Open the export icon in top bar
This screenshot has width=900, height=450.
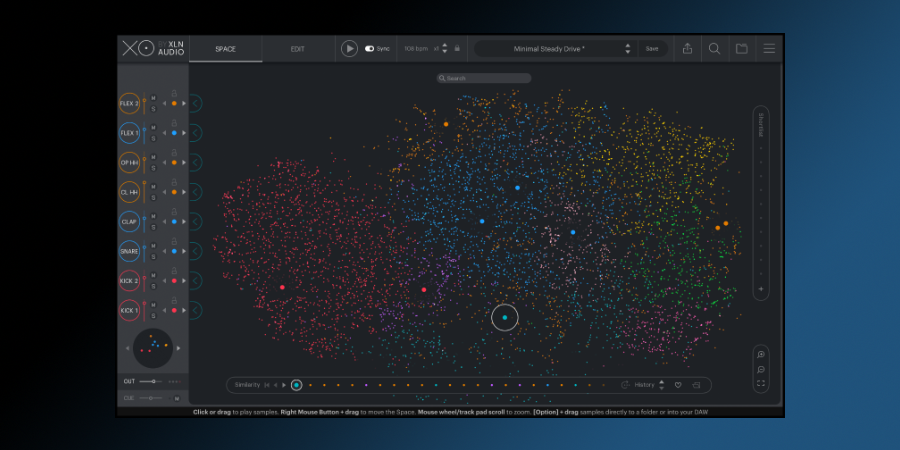tap(687, 49)
